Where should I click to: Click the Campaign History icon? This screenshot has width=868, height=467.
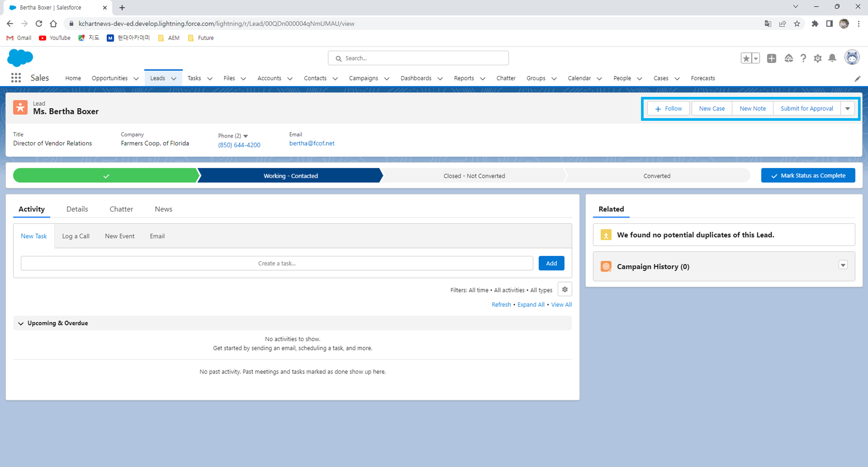point(606,266)
